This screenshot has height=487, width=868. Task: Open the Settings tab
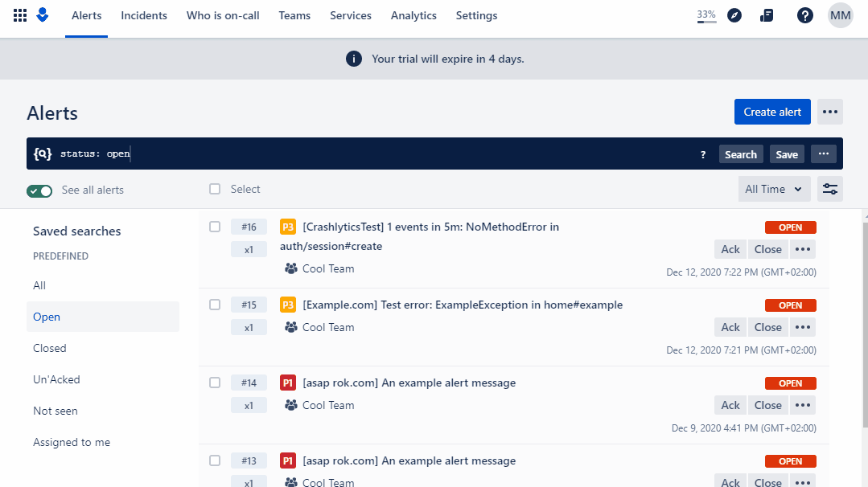point(476,15)
